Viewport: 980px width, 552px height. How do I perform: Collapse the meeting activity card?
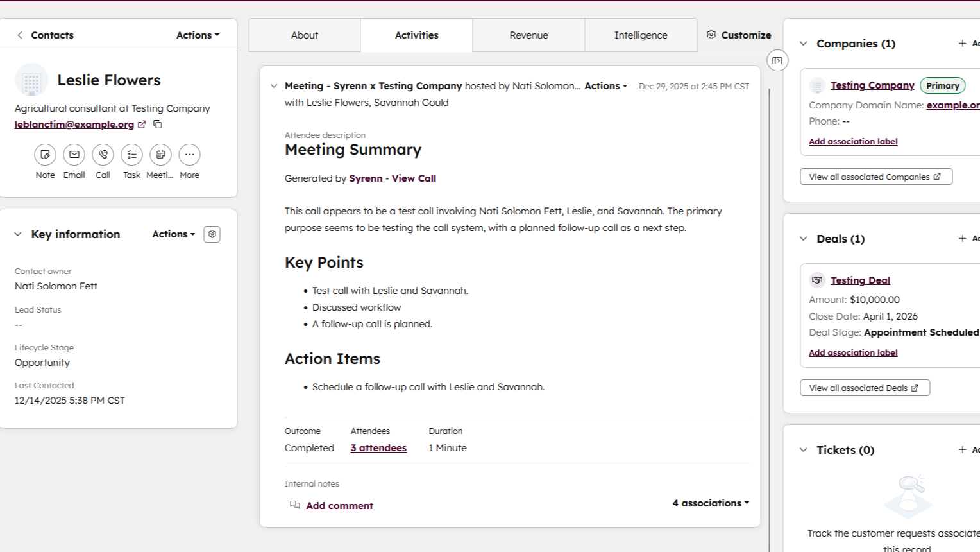tap(274, 86)
